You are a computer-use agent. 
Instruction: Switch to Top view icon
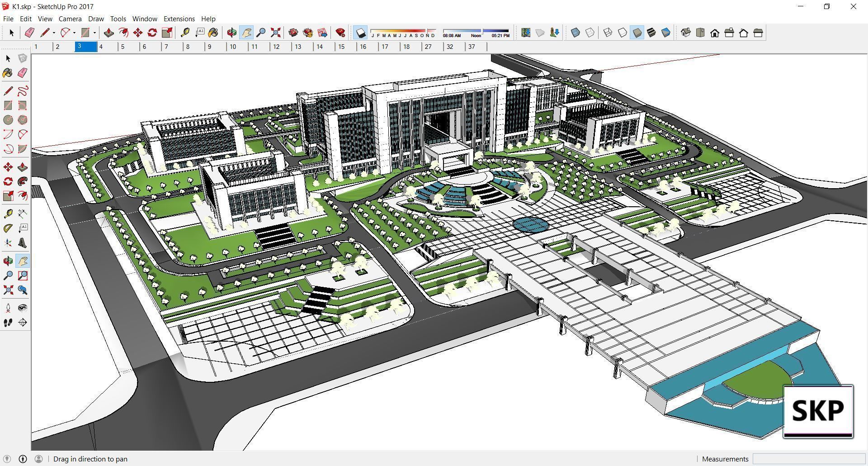pos(700,33)
